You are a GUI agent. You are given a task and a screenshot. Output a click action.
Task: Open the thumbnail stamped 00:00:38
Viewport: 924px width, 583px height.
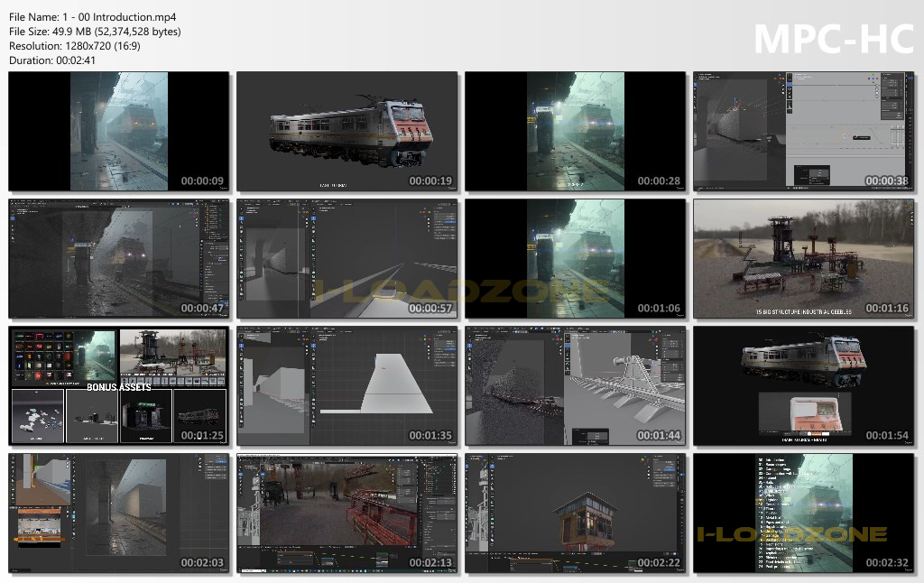click(x=804, y=132)
